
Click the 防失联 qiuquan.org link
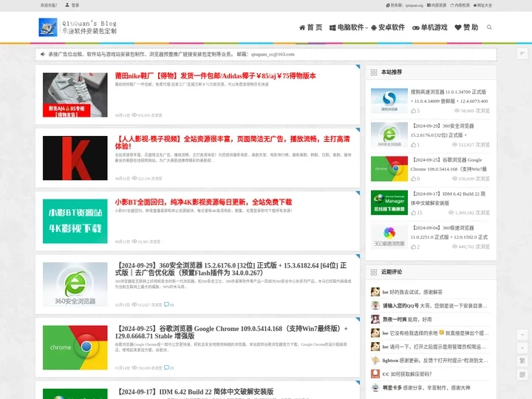405,5
